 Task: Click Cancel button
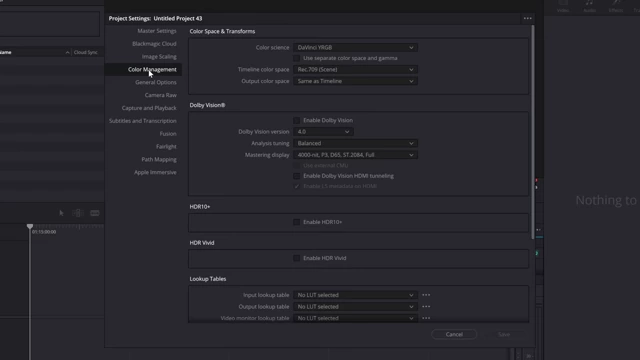454,334
